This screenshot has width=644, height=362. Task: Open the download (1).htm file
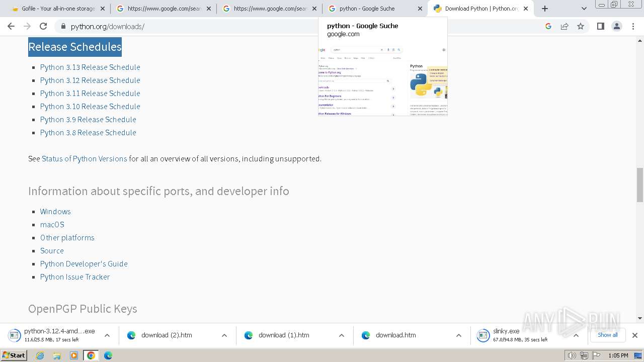point(284,335)
